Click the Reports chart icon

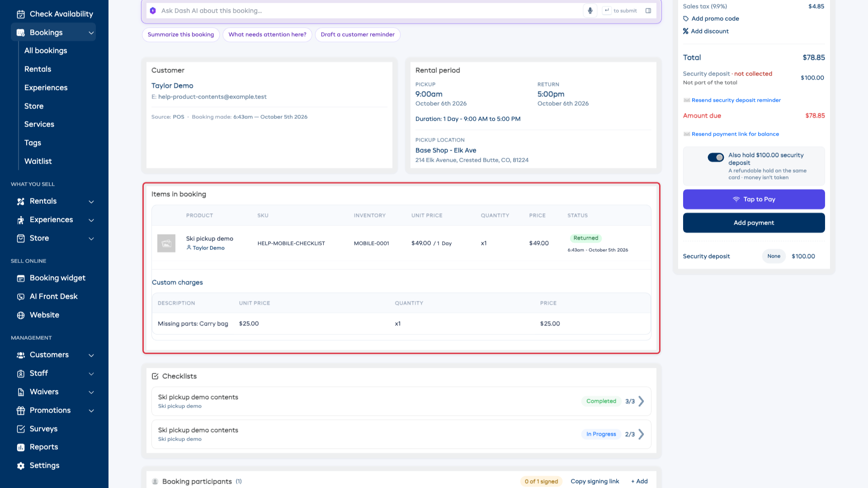[x=21, y=447]
